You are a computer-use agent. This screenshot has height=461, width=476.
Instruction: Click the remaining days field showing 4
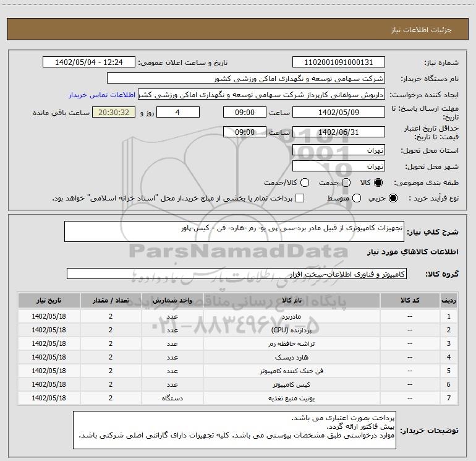pyautogui.click(x=178, y=112)
